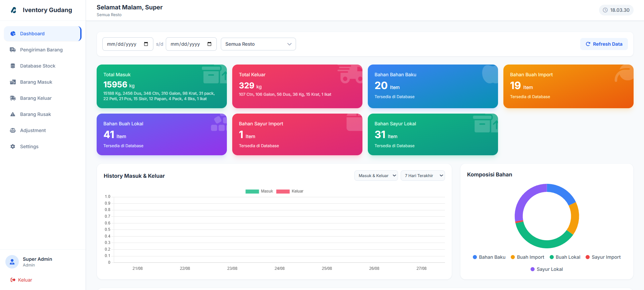Click the end date mm/dd/yyyy field
The width and height of the screenshot is (644, 290).
[x=191, y=44]
